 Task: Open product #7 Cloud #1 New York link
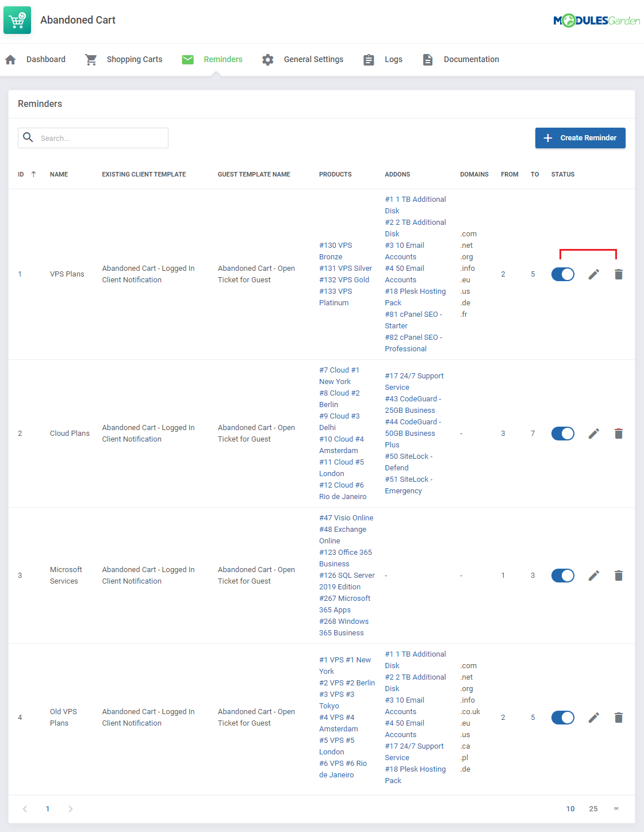pyautogui.click(x=339, y=376)
